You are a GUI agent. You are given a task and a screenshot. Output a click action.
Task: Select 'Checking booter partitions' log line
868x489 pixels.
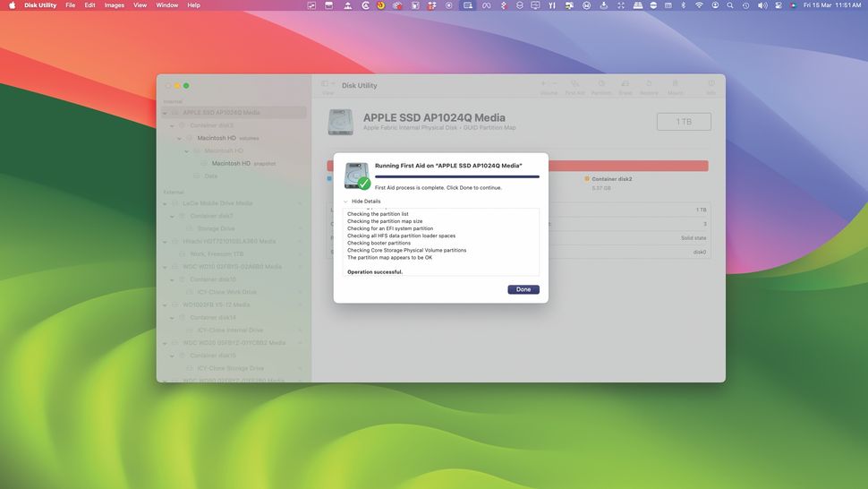(379, 243)
